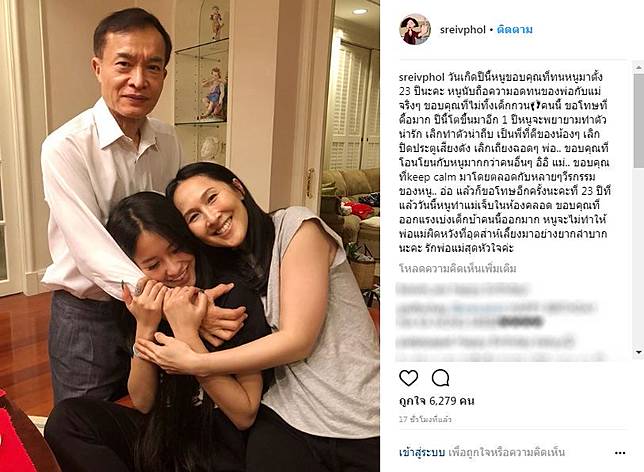View who liked via ถูกใจ 6,279 คน

[437, 401]
